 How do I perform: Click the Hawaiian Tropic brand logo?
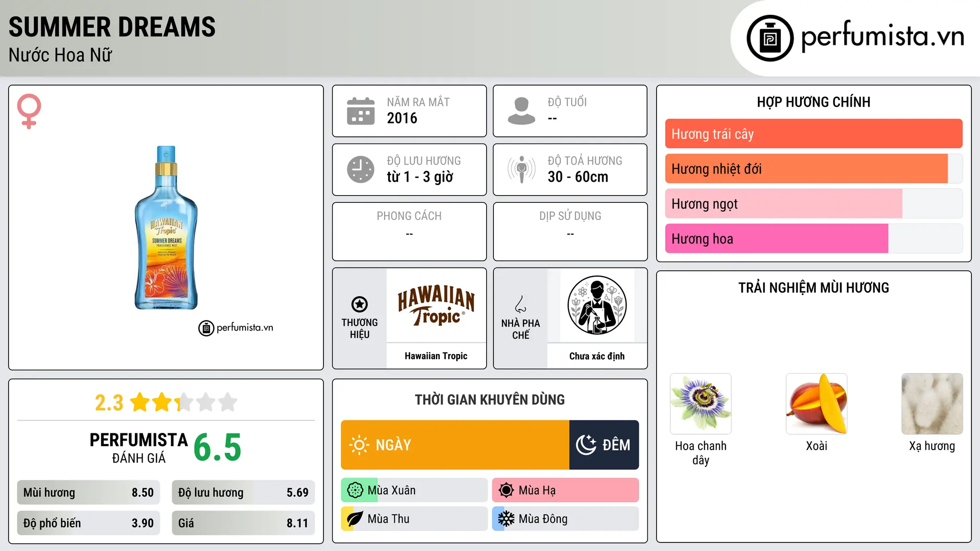point(436,305)
